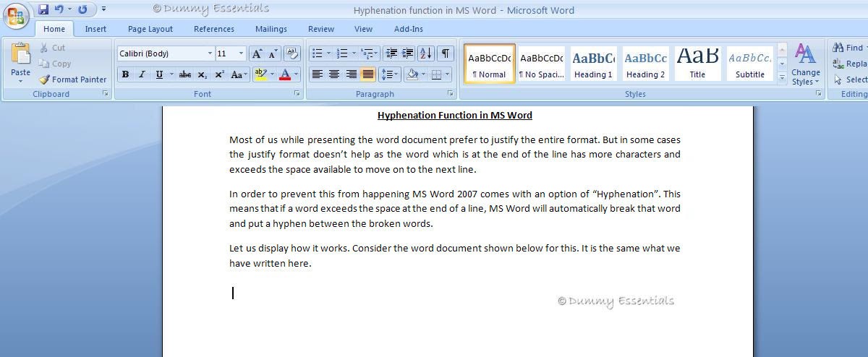Apply the yellow text highlight color
The image size is (868, 357).
click(260, 74)
